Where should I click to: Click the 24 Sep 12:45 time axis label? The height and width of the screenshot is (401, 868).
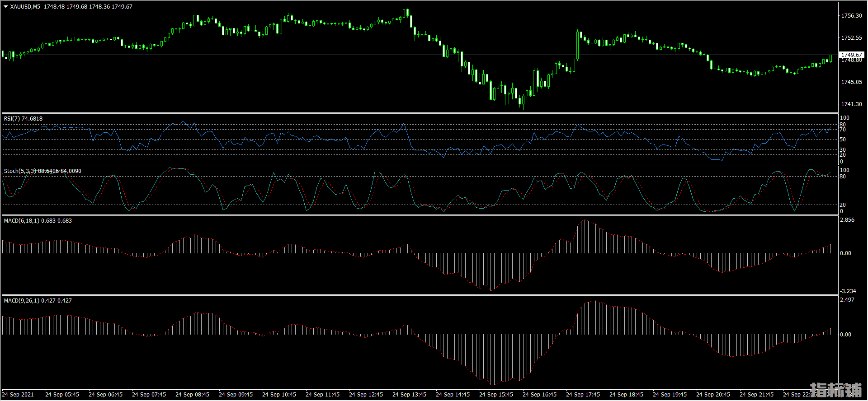(366, 395)
